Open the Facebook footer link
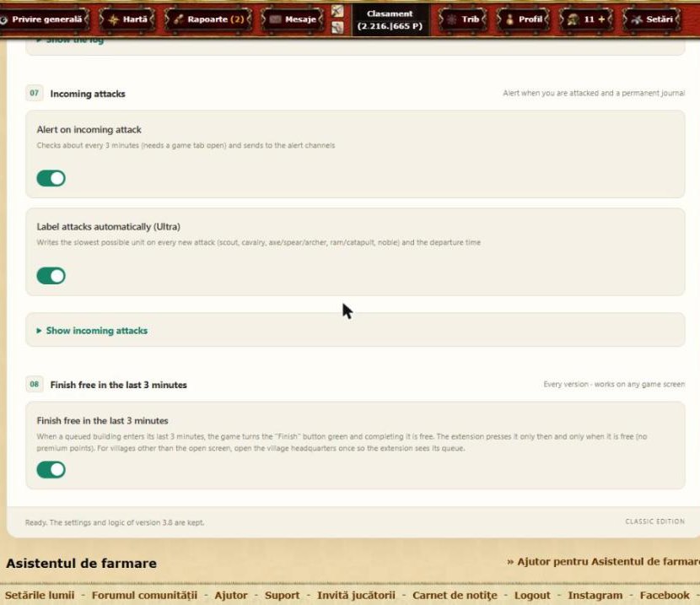The width and height of the screenshot is (700, 605). pyautogui.click(x=665, y=595)
